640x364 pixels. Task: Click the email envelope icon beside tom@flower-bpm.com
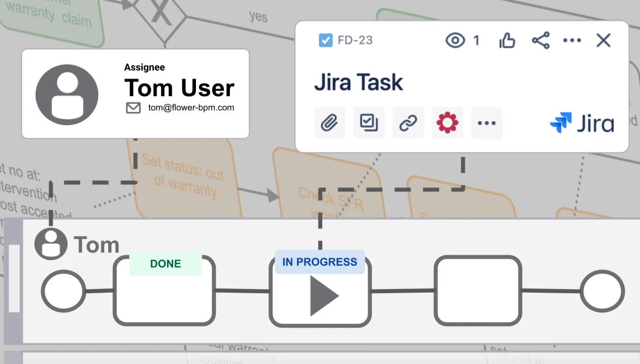point(133,108)
